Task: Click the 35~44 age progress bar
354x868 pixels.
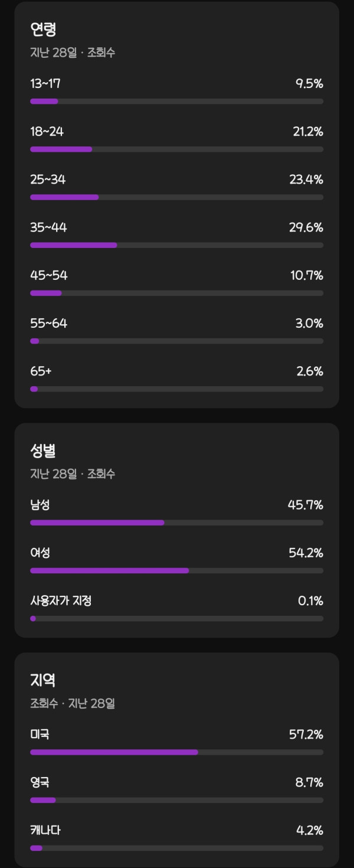Action: coord(176,245)
